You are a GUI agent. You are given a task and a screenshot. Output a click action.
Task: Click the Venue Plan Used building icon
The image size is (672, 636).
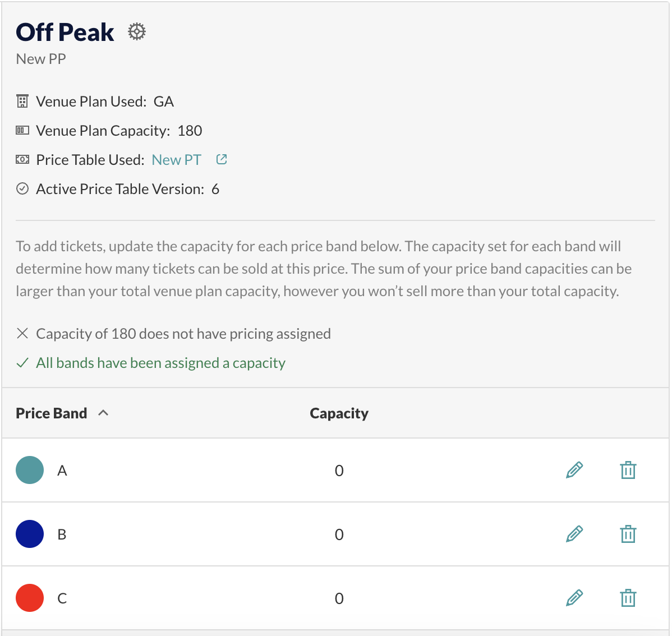pyautogui.click(x=22, y=101)
